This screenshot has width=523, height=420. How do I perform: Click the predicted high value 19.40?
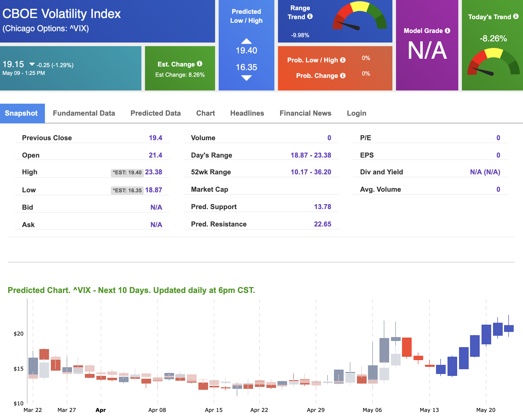pos(246,50)
